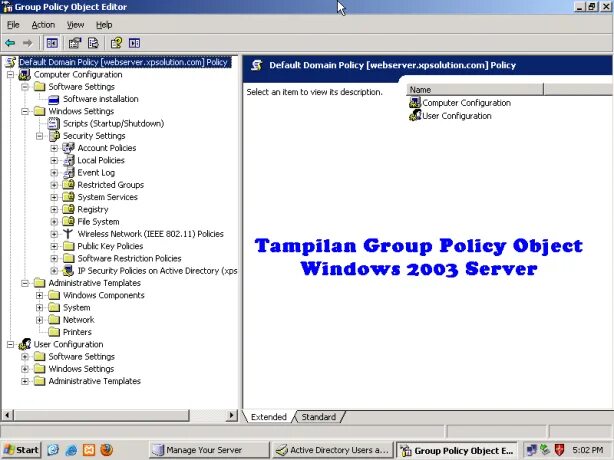Click the rightmost toolbar pane icon

coord(134,43)
